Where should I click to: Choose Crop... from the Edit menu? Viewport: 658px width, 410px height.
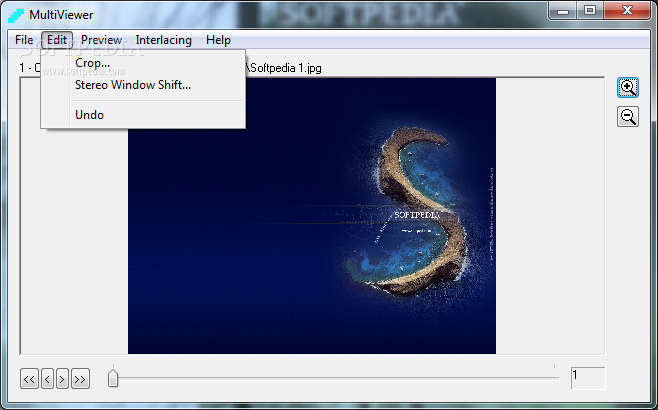coord(143,63)
